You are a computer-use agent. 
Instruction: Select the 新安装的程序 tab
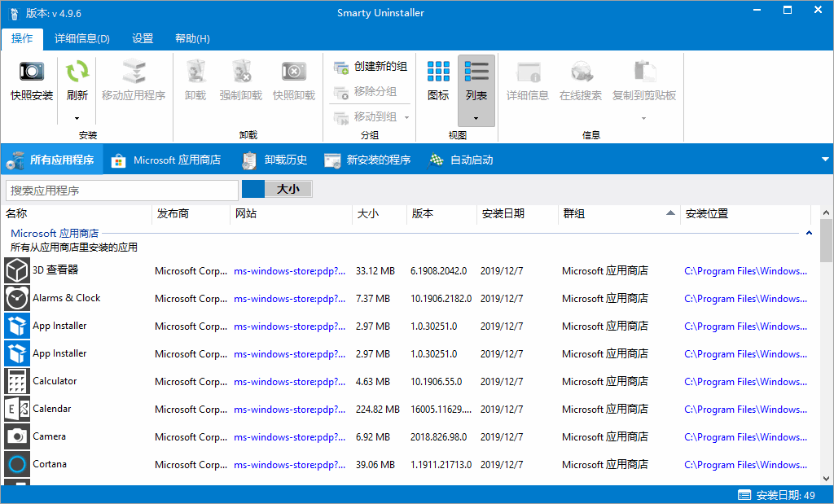coord(367,160)
